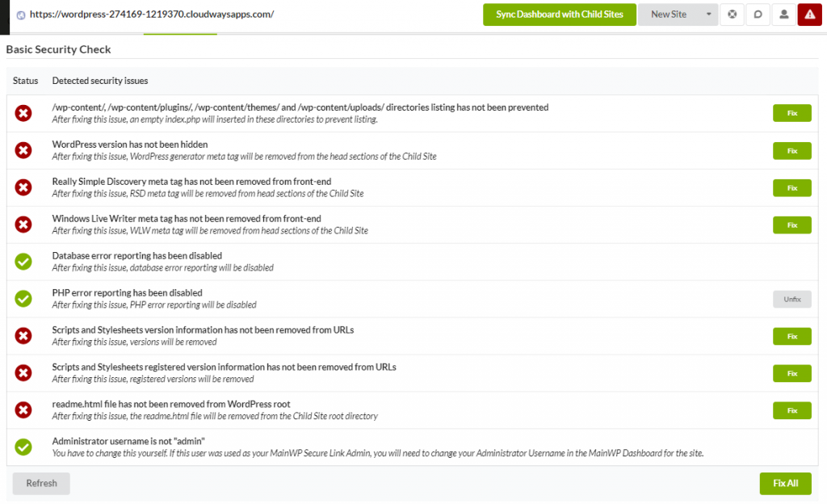Screen dimensions: 827x504
Task: Click the red warning alert icon
Action: [x=810, y=15]
